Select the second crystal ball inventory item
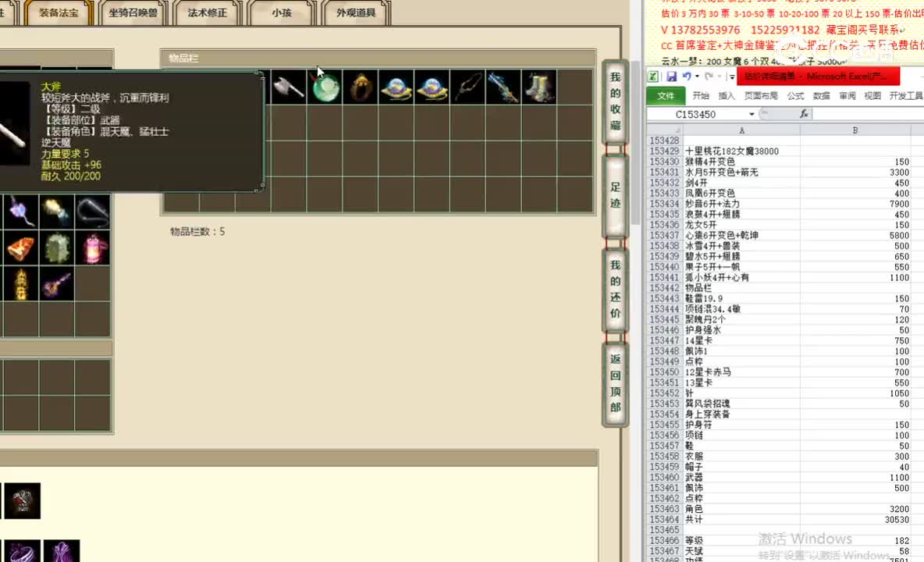Screen dimensions: 924x562 432,87
